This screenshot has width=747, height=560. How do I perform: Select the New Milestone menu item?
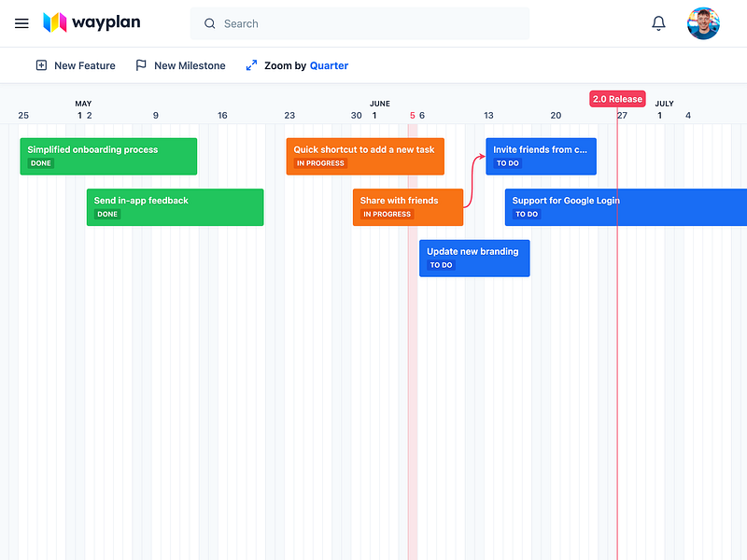coord(189,65)
